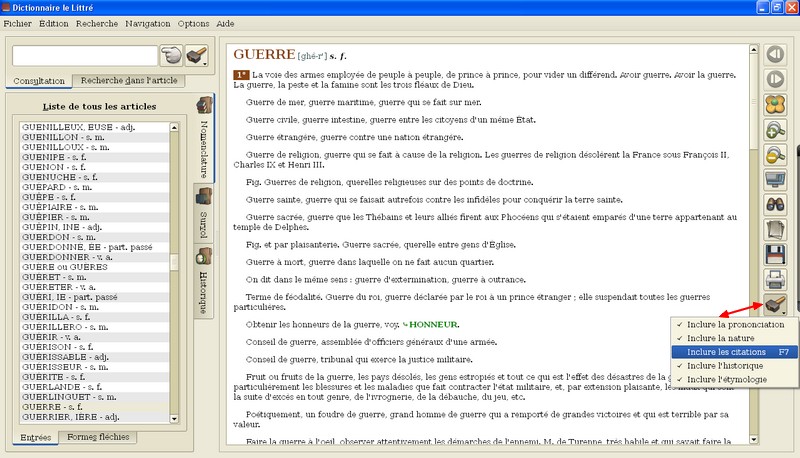
Task: Click the article list scrollbar thumb
Action: [x=174, y=262]
